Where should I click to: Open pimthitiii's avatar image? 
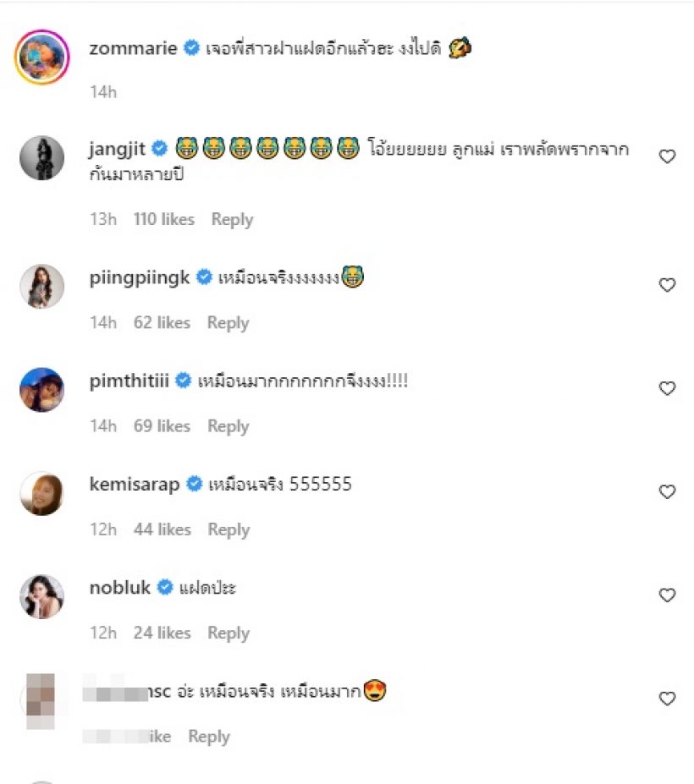point(41,389)
